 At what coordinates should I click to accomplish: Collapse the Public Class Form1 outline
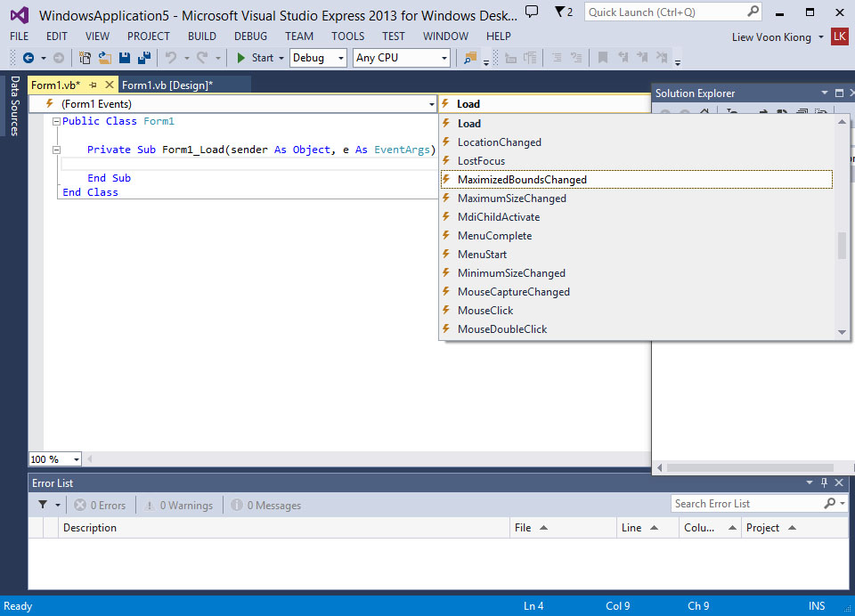point(56,122)
